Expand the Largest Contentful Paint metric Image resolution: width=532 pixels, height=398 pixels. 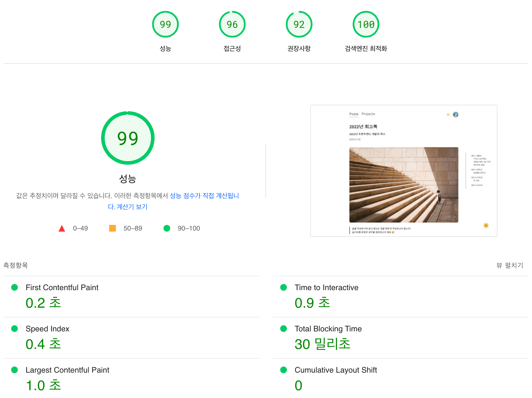pos(131,378)
